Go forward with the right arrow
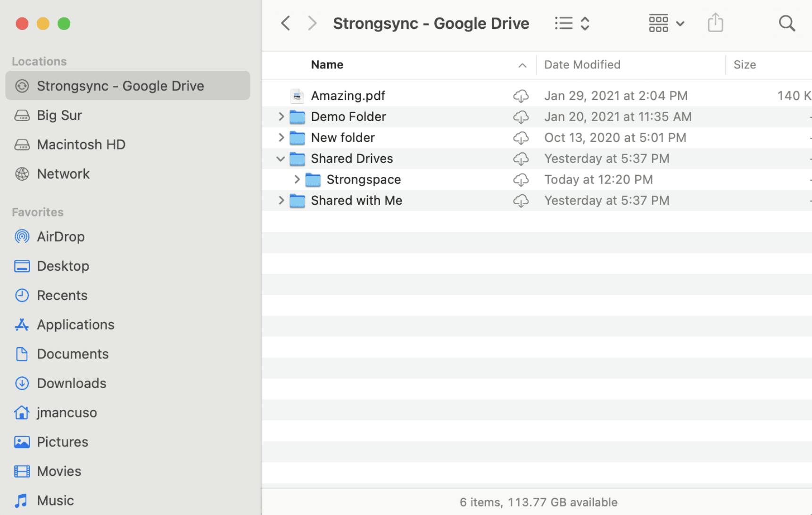 click(x=312, y=23)
